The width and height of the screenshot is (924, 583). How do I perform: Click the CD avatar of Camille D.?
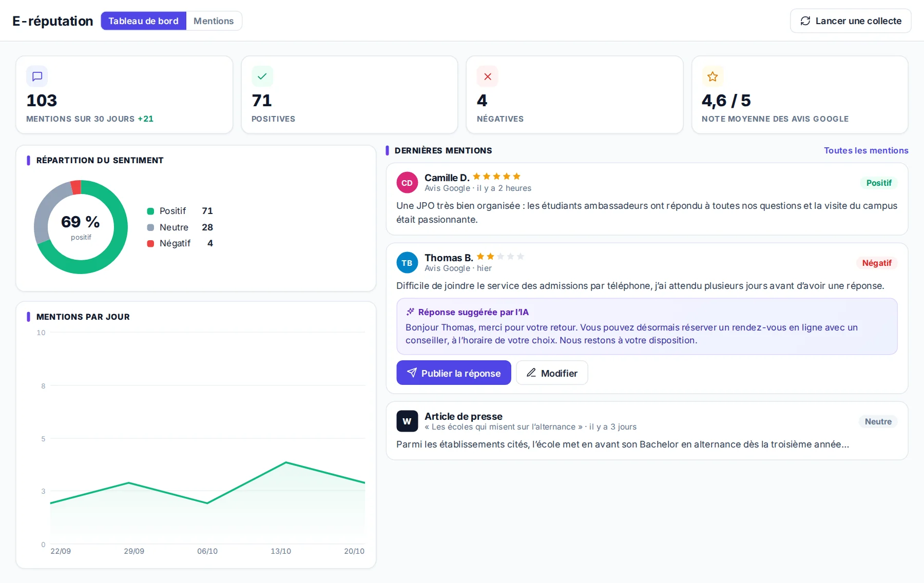click(407, 183)
